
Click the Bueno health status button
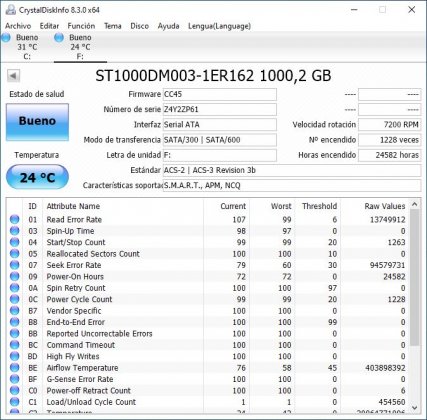pyautogui.click(x=37, y=121)
